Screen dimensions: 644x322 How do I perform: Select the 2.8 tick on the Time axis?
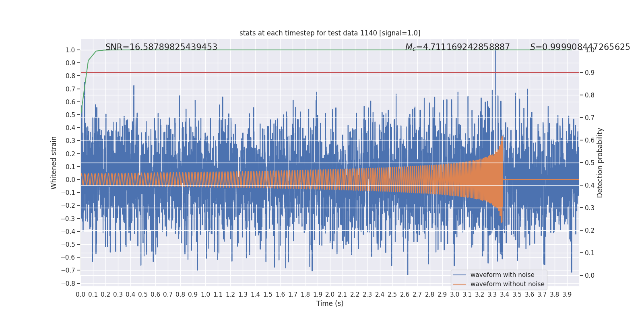coord(429,295)
